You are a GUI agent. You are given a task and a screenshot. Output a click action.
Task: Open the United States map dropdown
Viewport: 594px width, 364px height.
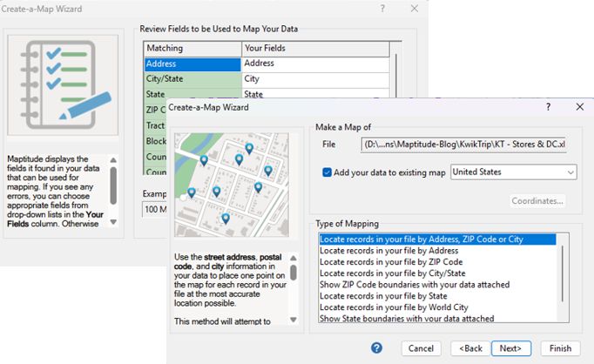(x=570, y=172)
